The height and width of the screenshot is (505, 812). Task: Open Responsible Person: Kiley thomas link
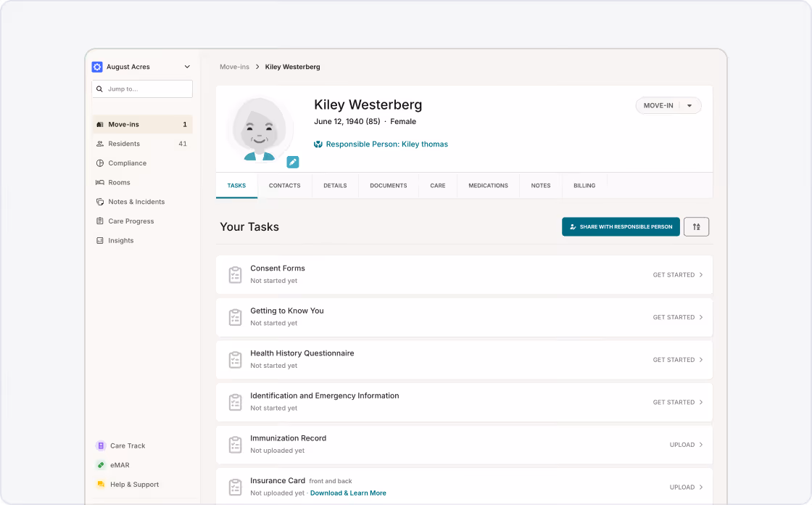coord(387,144)
